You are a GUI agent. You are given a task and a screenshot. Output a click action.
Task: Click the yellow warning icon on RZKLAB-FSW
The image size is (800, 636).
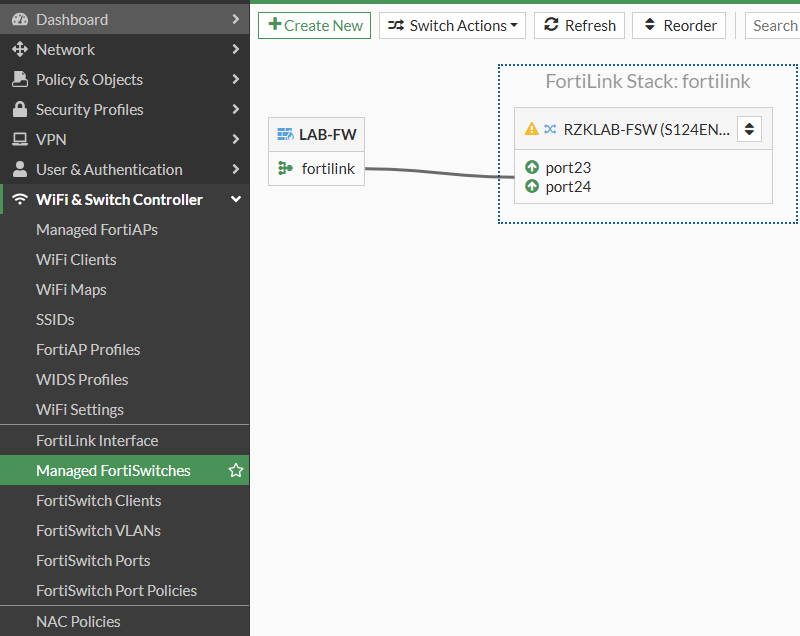coord(532,129)
